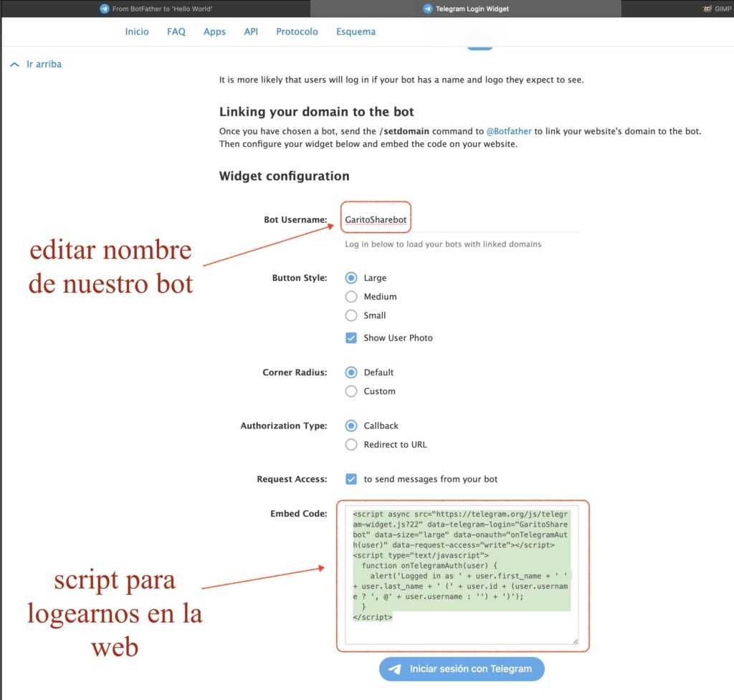The image size is (734, 700).
Task: Click the 'Ir arriba' link
Action: coord(44,64)
